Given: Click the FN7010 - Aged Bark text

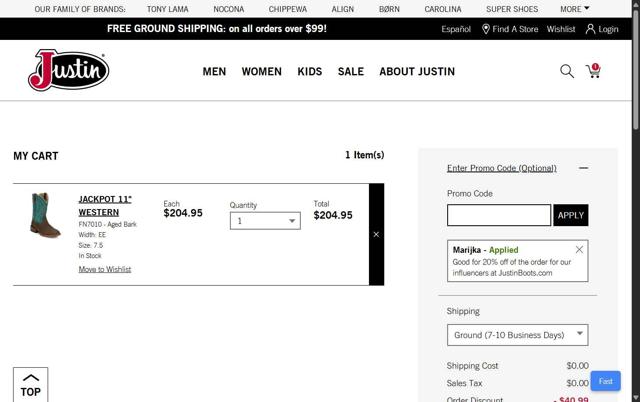Looking at the screenshot, I should click(x=107, y=224).
